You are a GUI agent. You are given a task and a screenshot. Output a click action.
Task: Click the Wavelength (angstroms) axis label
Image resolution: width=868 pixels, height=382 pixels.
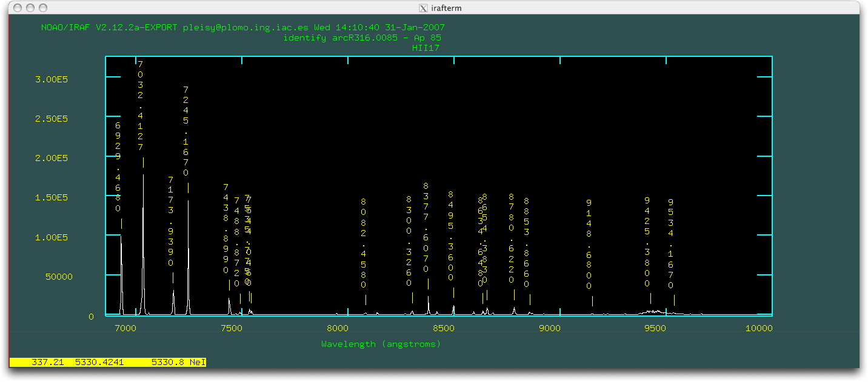381,344
